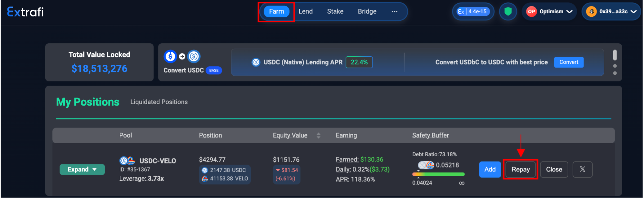Select the third banner carousel dot
This screenshot has height=200, width=644.
tap(615, 73)
